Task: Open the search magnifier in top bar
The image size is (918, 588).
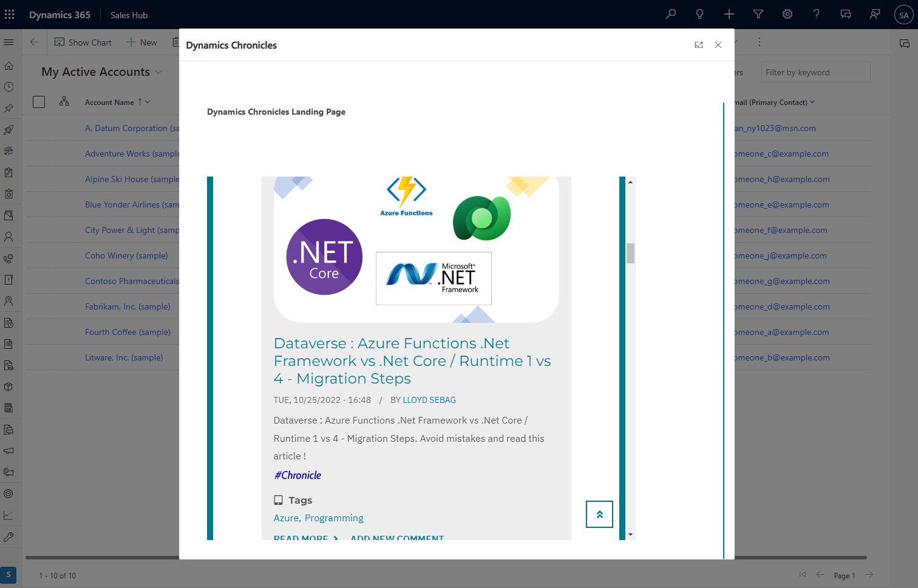Action: pos(671,14)
